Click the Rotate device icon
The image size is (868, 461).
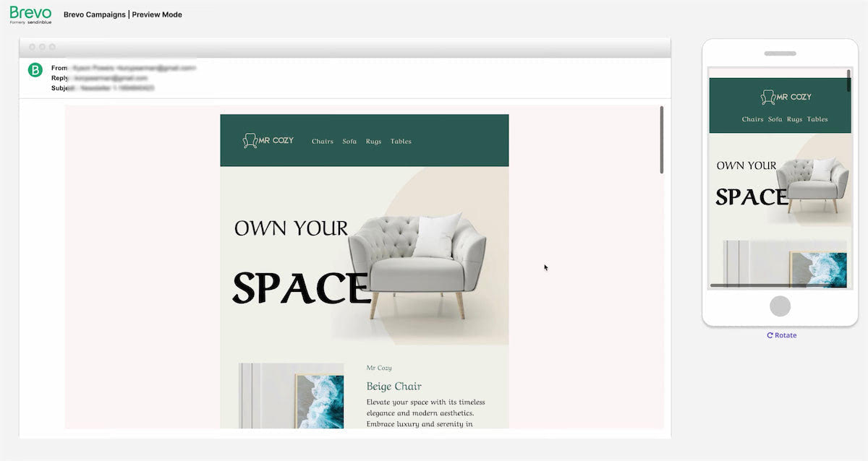coord(770,335)
